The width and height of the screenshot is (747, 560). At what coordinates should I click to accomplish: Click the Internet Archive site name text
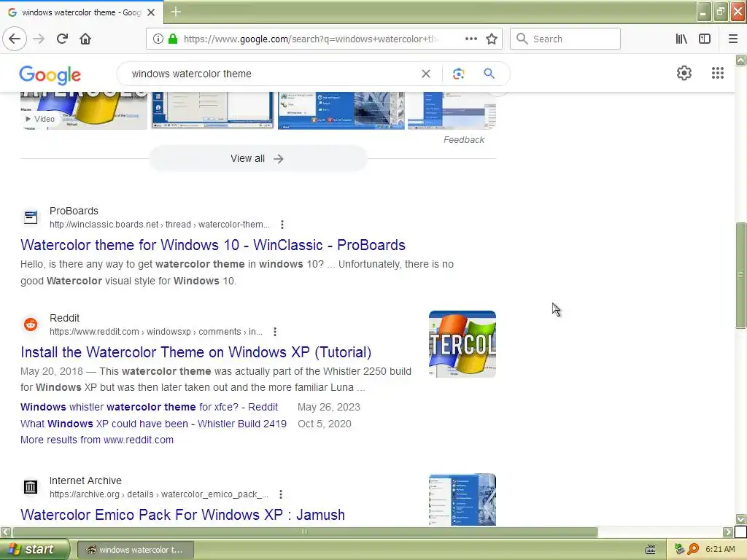tap(85, 481)
